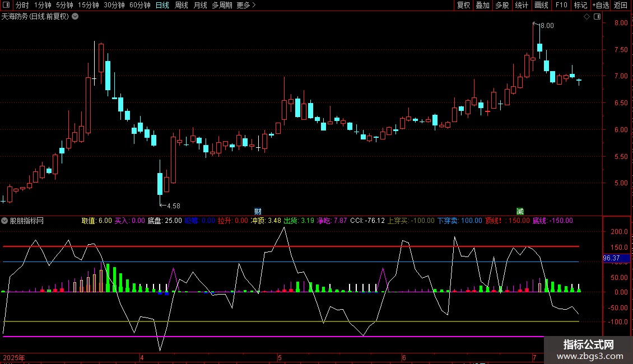The width and height of the screenshot is (633, 364).
Task: Click the 净吃: 7.87 indicator value
Action: point(332,221)
